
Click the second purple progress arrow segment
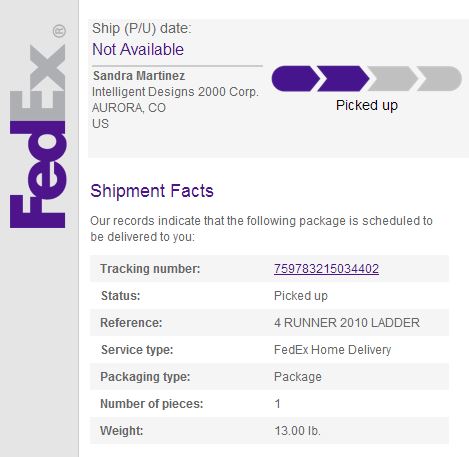coord(343,79)
